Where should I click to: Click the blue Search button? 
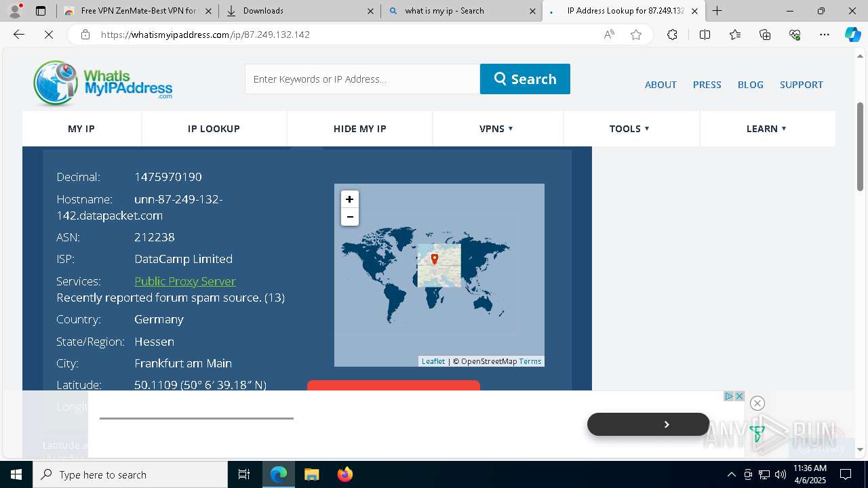pos(525,79)
